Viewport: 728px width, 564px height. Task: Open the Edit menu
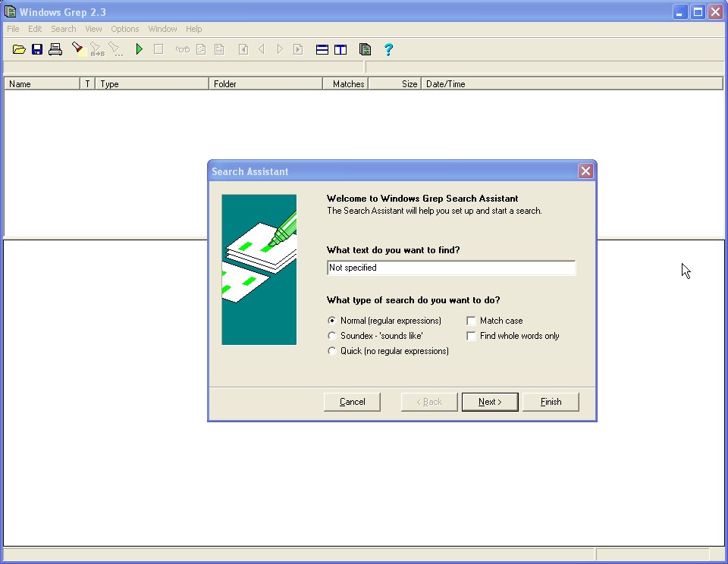click(x=35, y=29)
